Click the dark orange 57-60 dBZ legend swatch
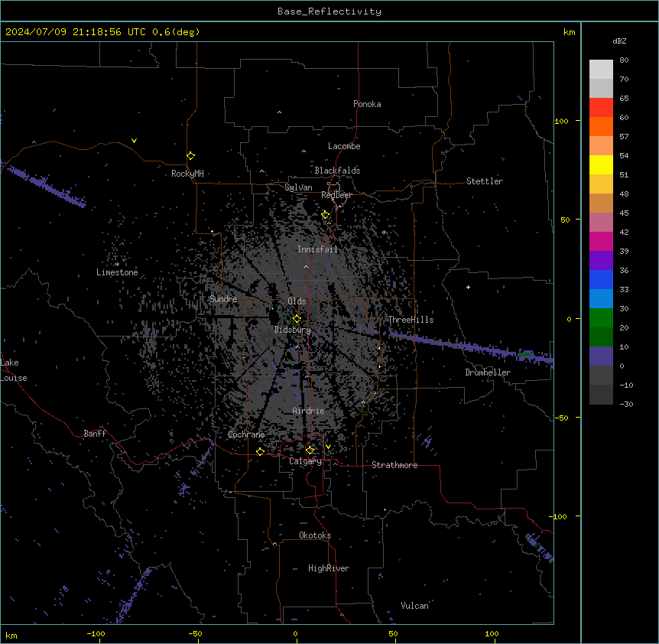This screenshot has width=659, height=644. pos(601,126)
